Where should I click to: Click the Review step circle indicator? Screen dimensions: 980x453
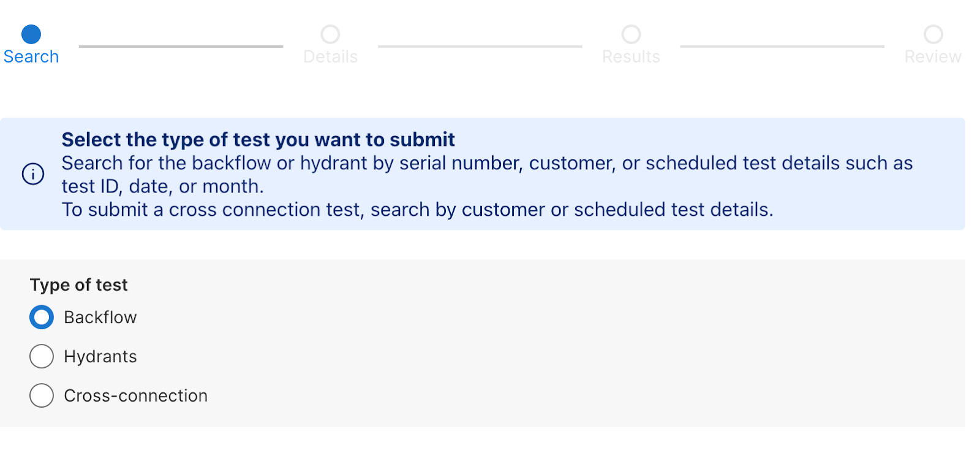pyautogui.click(x=933, y=34)
